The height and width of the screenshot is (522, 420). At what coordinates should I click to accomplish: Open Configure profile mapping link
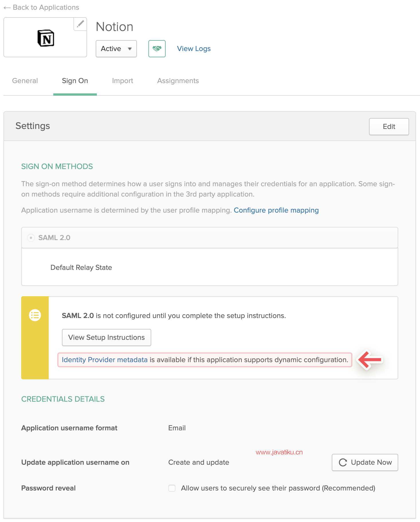click(276, 210)
